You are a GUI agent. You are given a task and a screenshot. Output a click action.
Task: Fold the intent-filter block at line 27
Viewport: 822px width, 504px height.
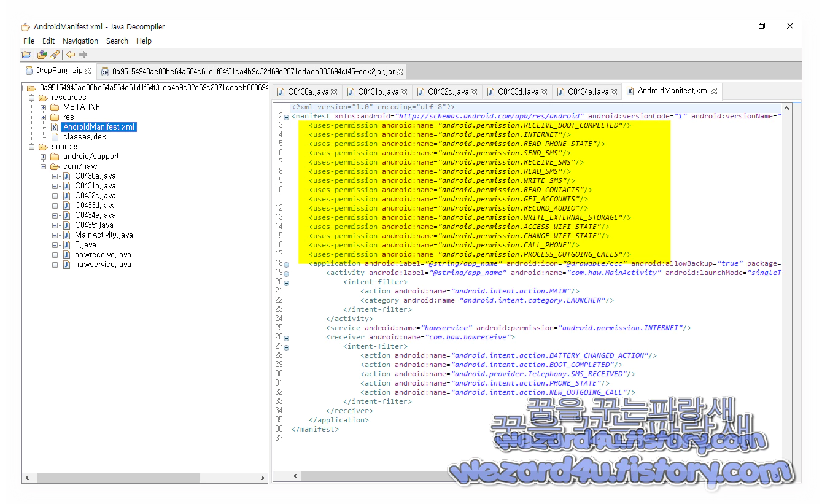[287, 347]
